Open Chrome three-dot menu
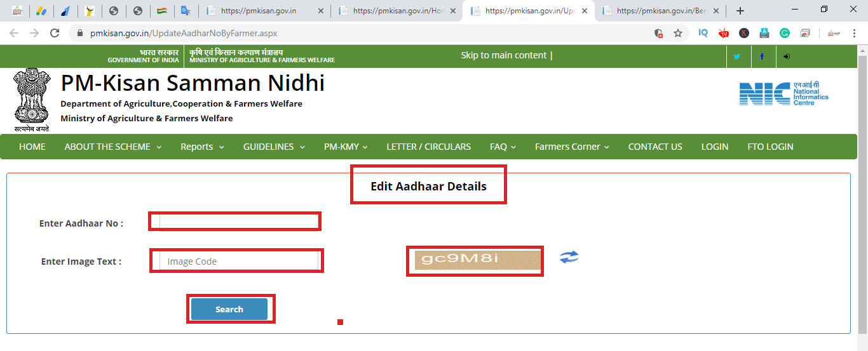Viewport: 868px width, 351px height. coord(853,33)
